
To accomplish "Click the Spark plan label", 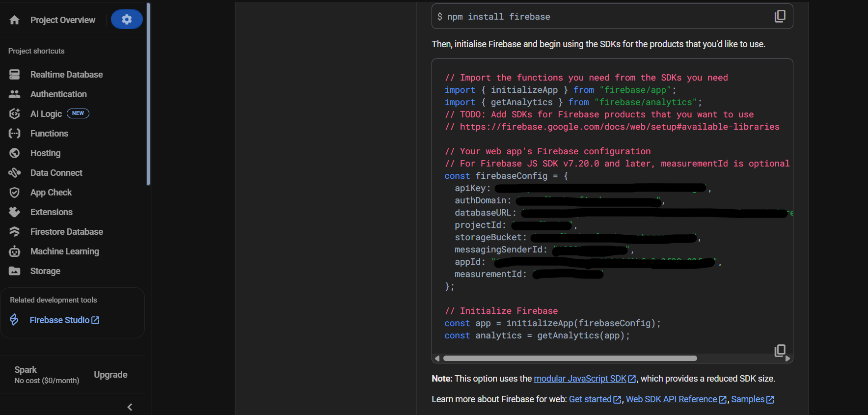I will [26, 370].
